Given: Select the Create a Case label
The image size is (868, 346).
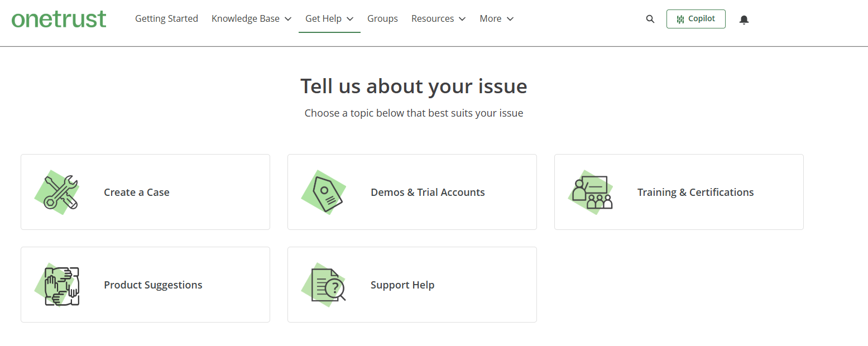Looking at the screenshot, I should (137, 193).
